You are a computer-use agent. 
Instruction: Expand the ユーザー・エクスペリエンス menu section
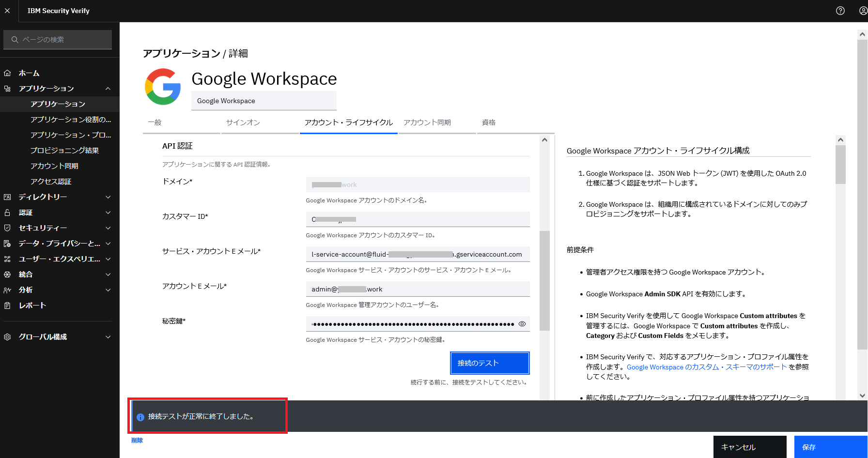(x=108, y=259)
